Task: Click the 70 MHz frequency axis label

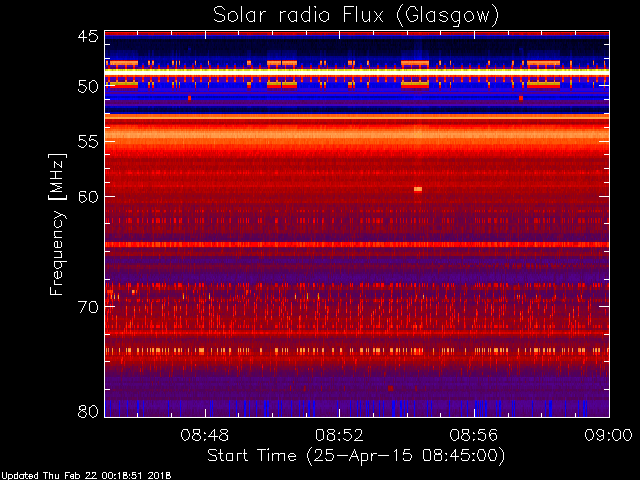Action: pyautogui.click(x=88, y=307)
